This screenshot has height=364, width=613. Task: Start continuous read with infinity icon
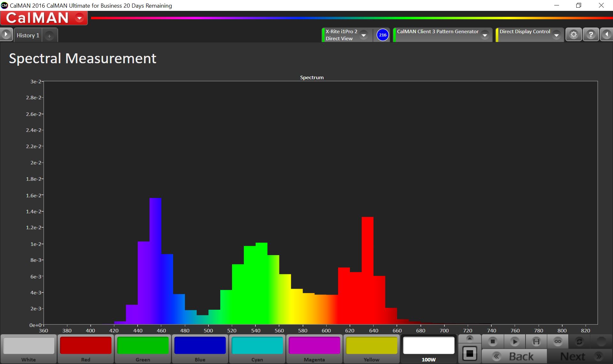point(558,342)
